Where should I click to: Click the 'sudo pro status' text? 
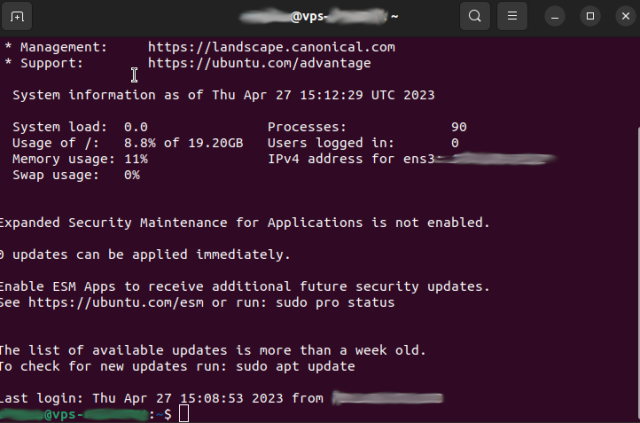click(335, 303)
